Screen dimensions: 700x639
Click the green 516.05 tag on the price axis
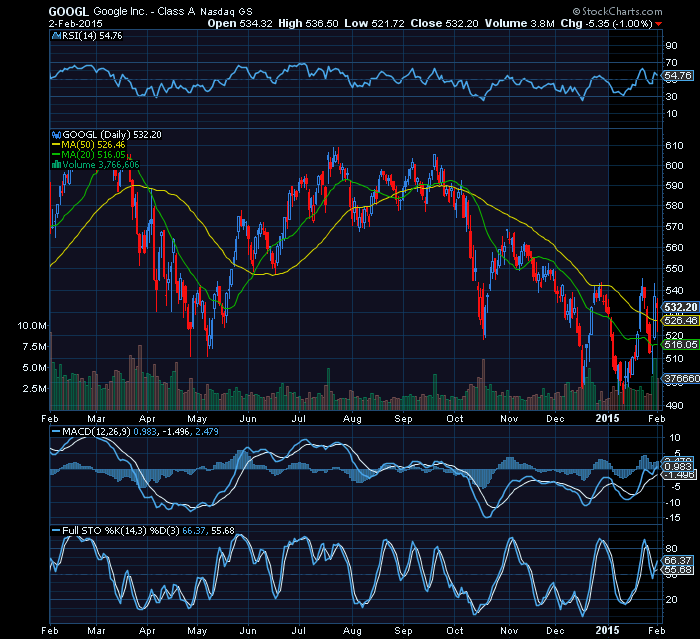(x=680, y=344)
